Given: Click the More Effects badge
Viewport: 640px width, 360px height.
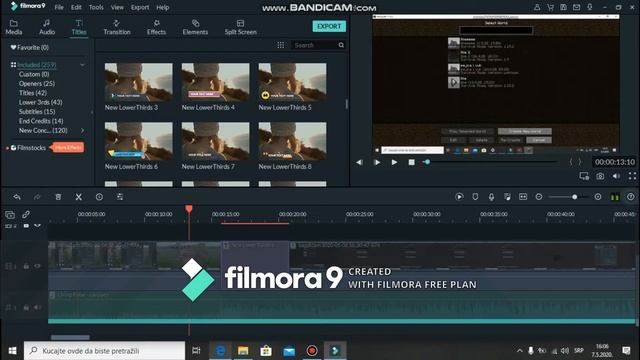Looking at the screenshot, I should (68, 147).
